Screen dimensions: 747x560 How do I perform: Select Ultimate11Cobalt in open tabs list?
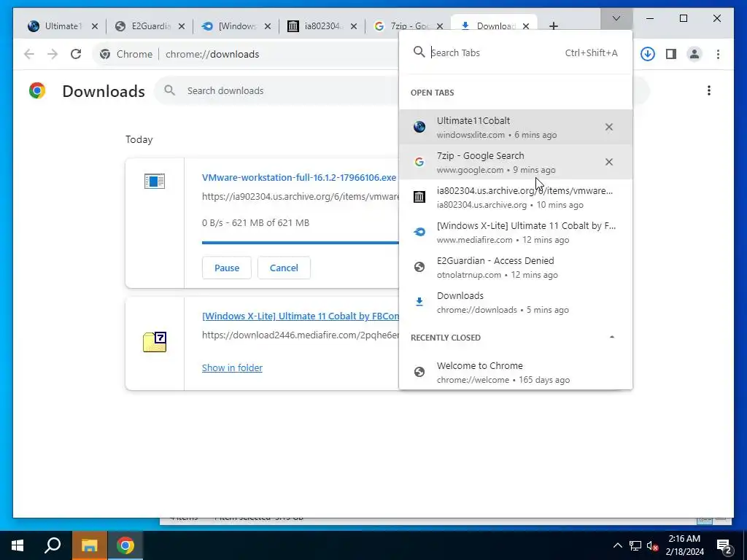(516, 127)
